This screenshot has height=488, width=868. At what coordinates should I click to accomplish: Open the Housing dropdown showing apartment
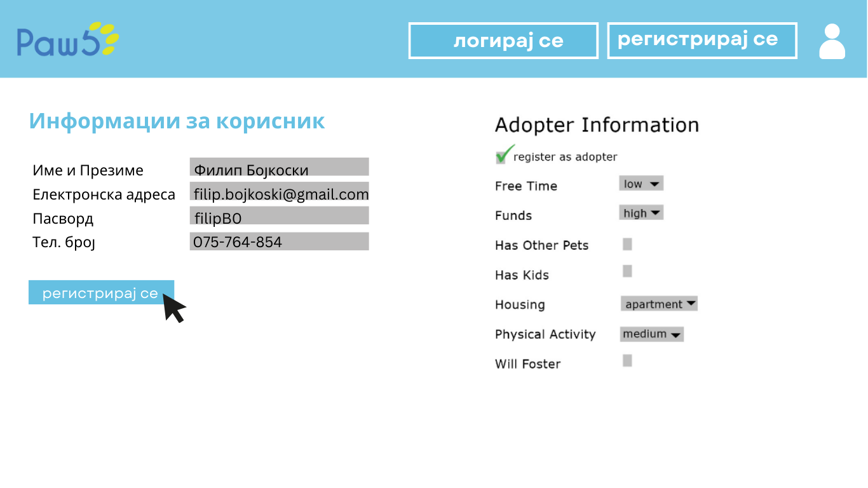pos(659,304)
